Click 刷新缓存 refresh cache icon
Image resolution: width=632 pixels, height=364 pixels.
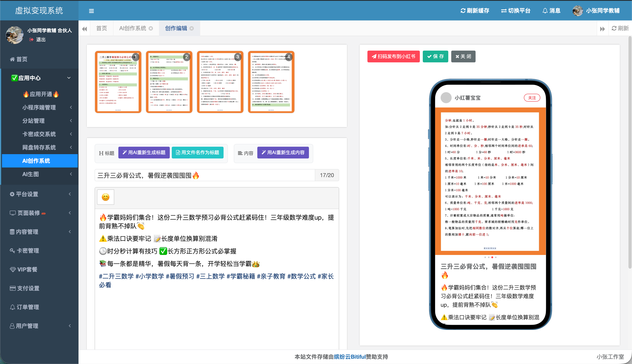coord(463,11)
